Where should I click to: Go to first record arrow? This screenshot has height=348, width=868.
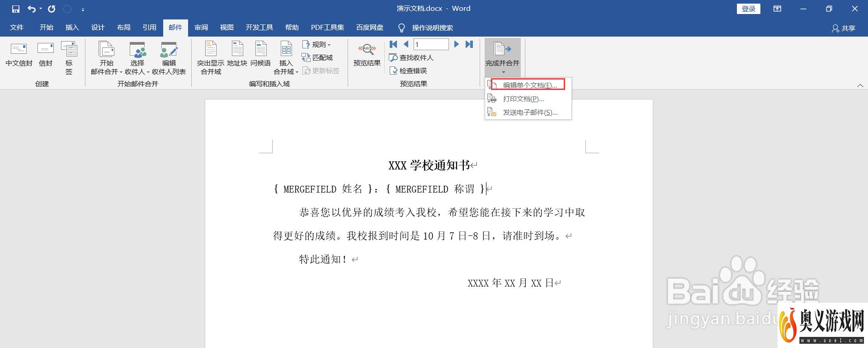(x=393, y=44)
